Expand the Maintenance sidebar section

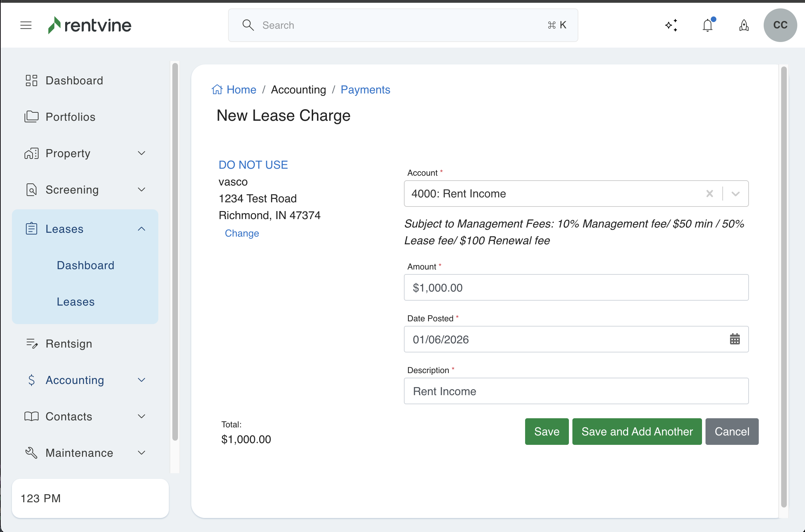coord(142,453)
